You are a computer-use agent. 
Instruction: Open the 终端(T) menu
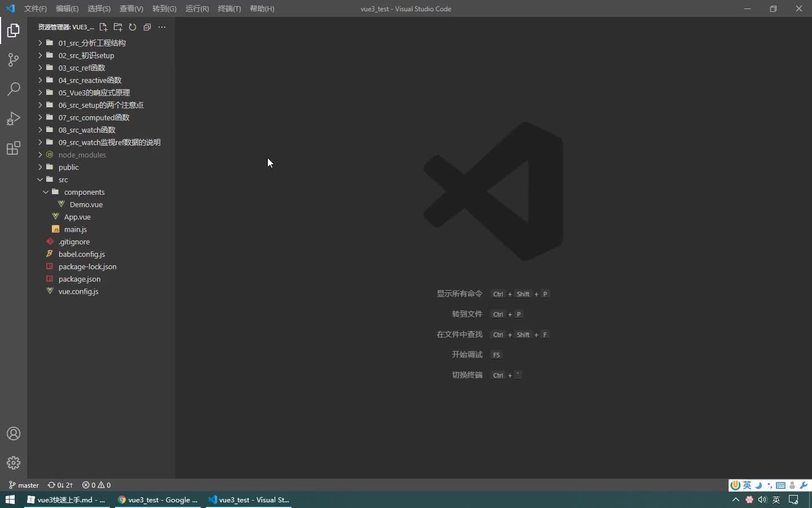(230, 8)
